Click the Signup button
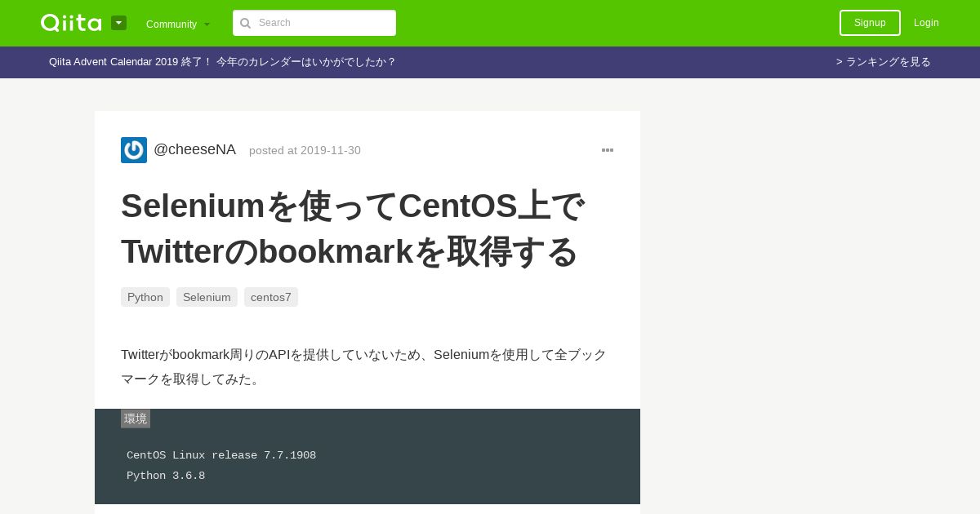980x514 pixels. pyautogui.click(x=870, y=23)
